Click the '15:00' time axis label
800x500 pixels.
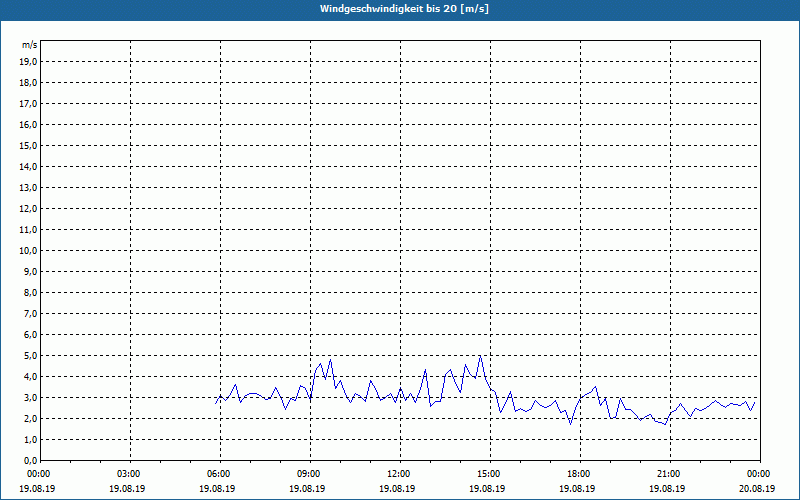tap(490, 474)
